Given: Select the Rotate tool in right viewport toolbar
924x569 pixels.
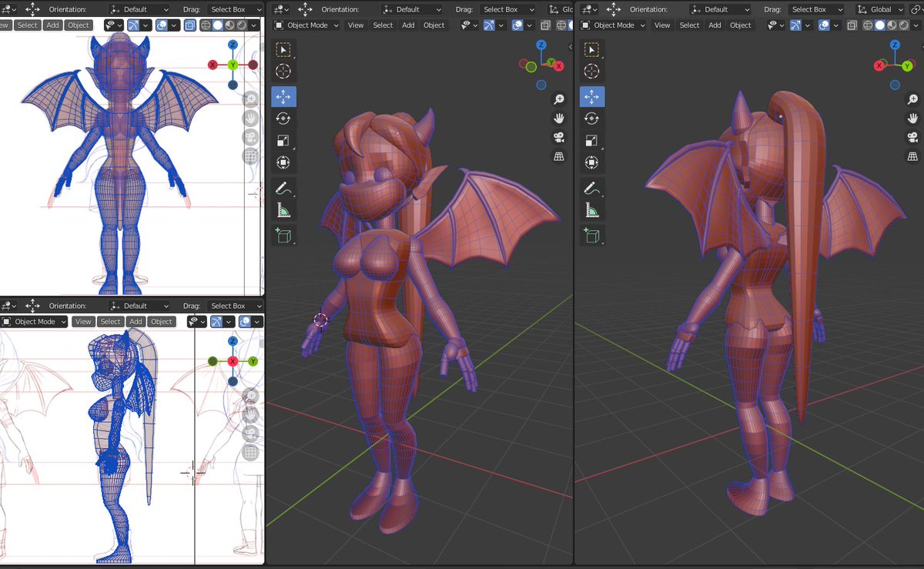Looking at the screenshot, I should click(x=591, y=119).
